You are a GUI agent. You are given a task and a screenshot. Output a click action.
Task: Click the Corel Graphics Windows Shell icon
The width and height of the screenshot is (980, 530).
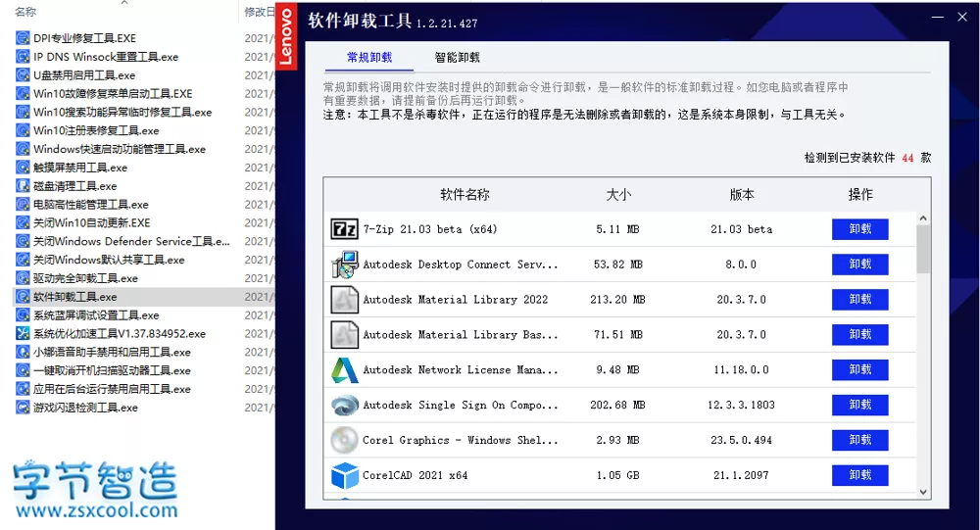click(x=344, y=440)
